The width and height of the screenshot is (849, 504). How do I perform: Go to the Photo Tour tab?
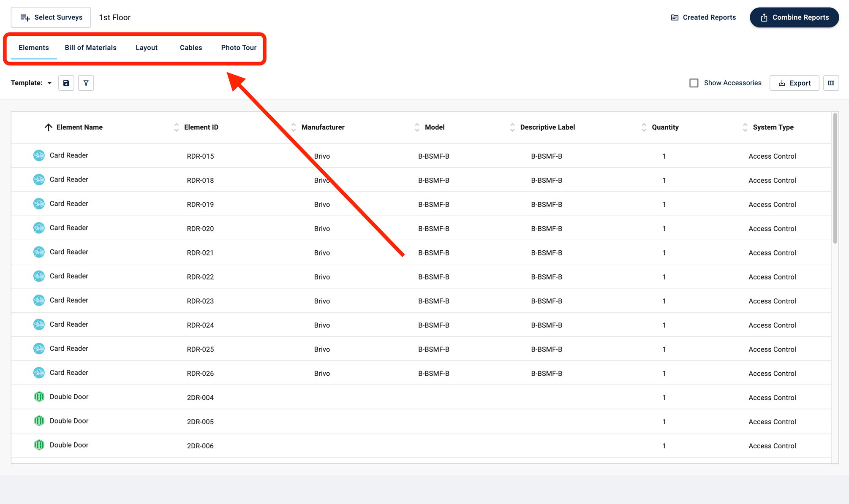click(239, 48)
